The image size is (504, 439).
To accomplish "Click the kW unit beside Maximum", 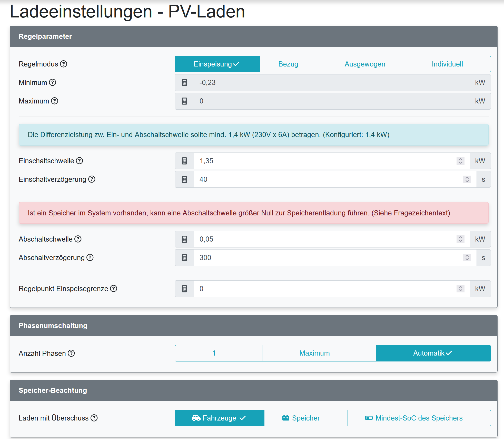I will pyautogui.click(x=480, y=101).
